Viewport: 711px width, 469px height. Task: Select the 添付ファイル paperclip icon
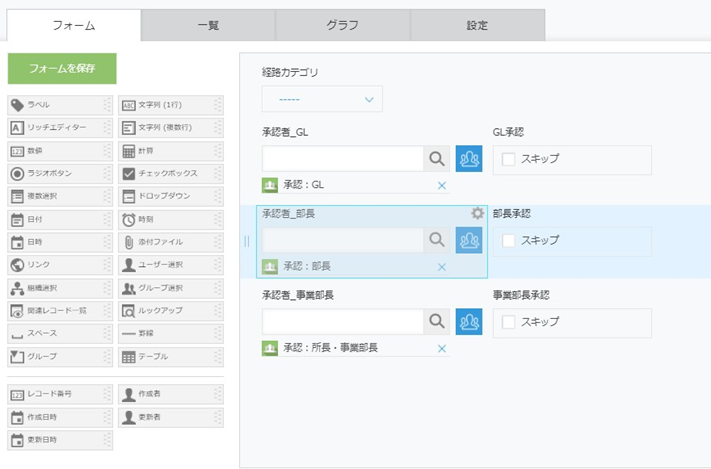point(129,242)
